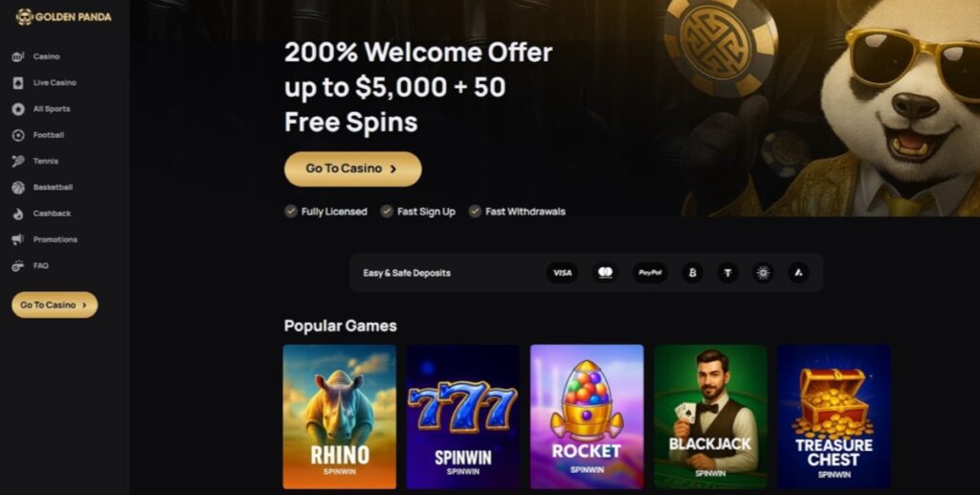
Task: Click the Cashback flame icon
Action: 18,214
